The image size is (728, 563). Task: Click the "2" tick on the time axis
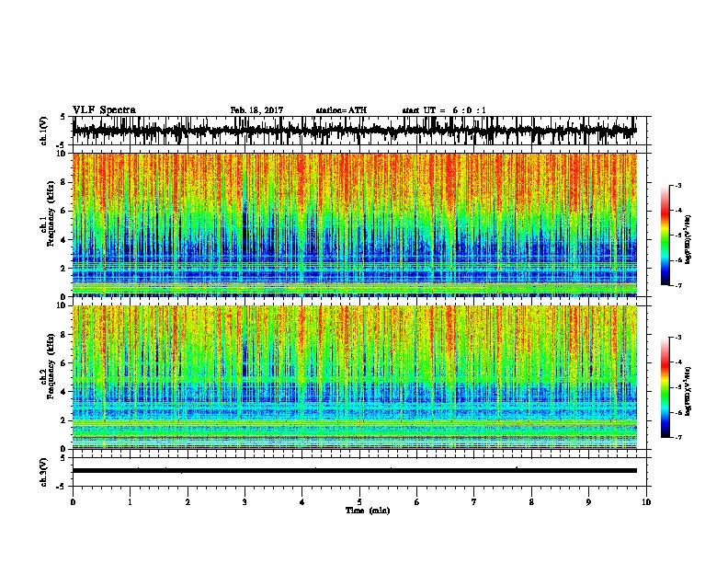[x=188, y=502]
